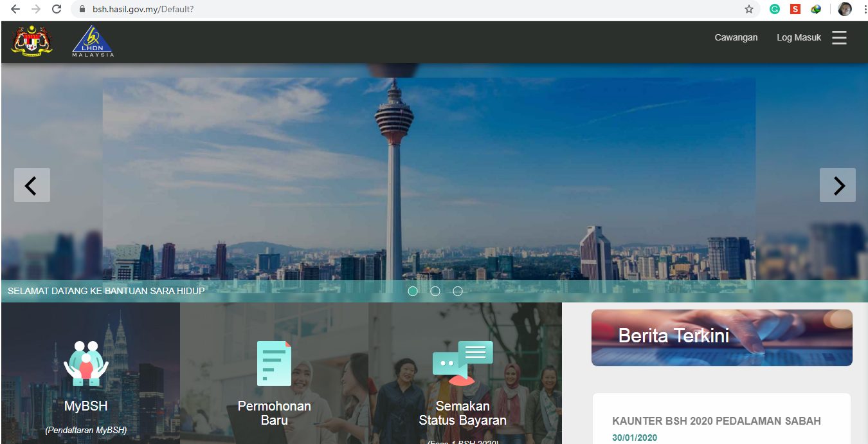The height and width of the screenshot is (444, 868).
Task: Select the first carousel dot indicator
Action: [413, 291]
